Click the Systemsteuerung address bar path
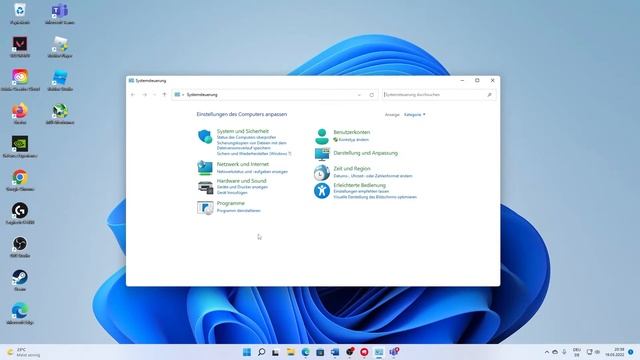The width and height of the screenshot is (640, 360). tap(202, 95)
